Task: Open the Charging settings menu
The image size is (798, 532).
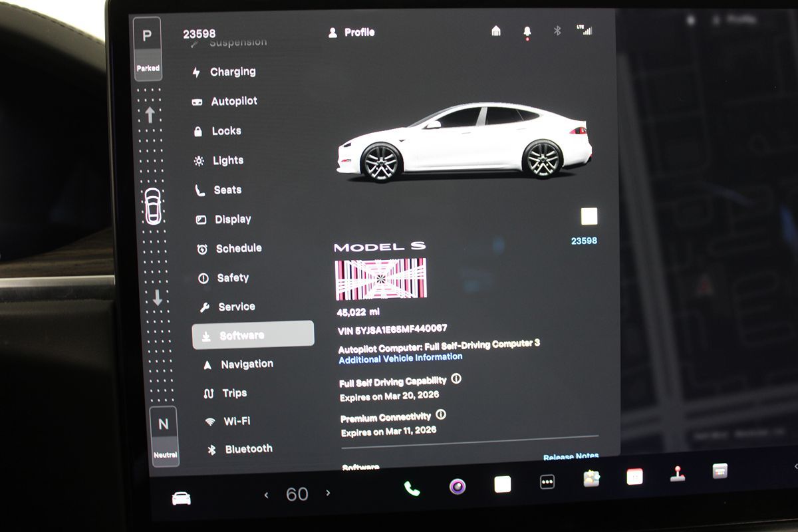Action: (x=223, y=72)
